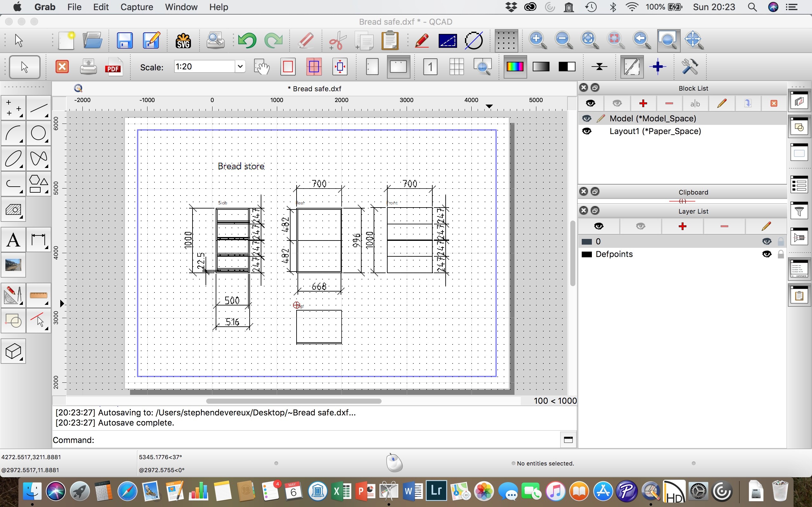Export drawing with the PDF icon
Viewport: 812px width, 507px height.
click(x=114, y=67)
